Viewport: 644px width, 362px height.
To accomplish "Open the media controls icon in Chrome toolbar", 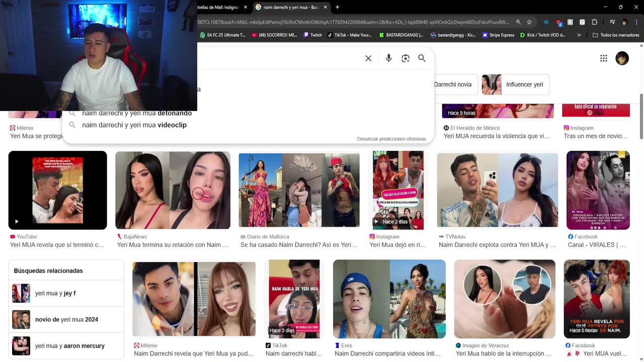I will click(x=612, y=22).
